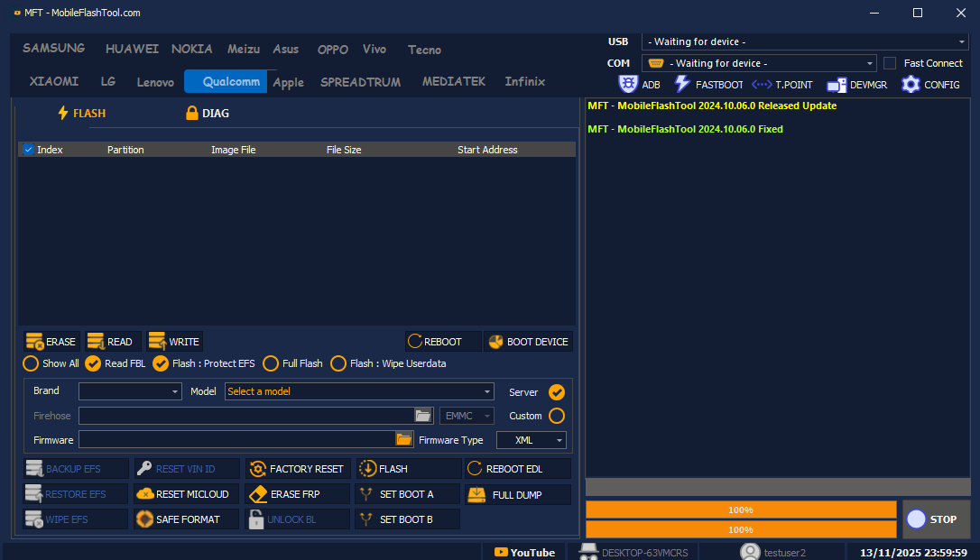
Task: Open the USB device dropdown
Action: [805, 41]
